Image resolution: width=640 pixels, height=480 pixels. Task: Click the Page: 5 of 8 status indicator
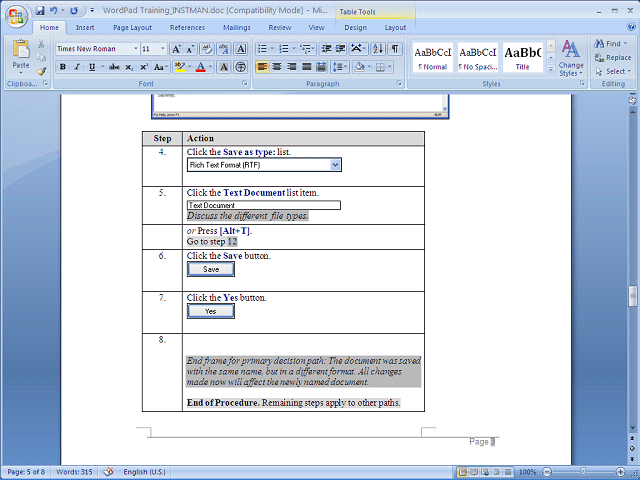[26, 472]
